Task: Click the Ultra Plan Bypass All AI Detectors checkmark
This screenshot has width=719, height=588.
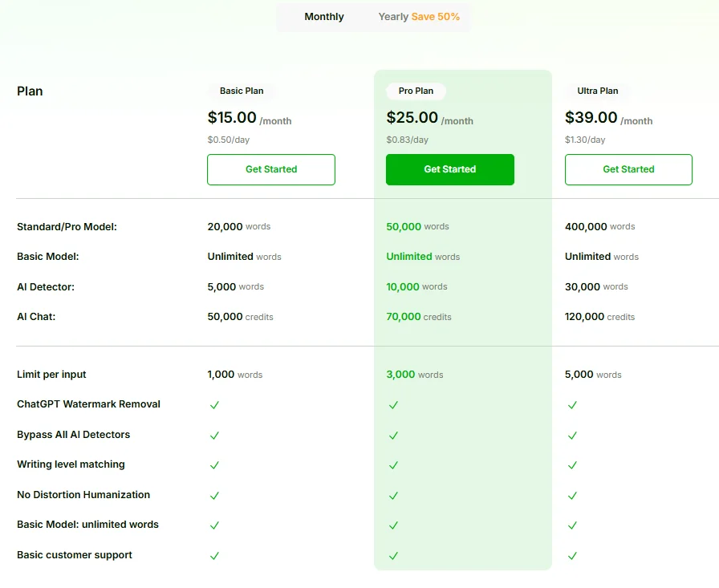Action: point(572,436)
